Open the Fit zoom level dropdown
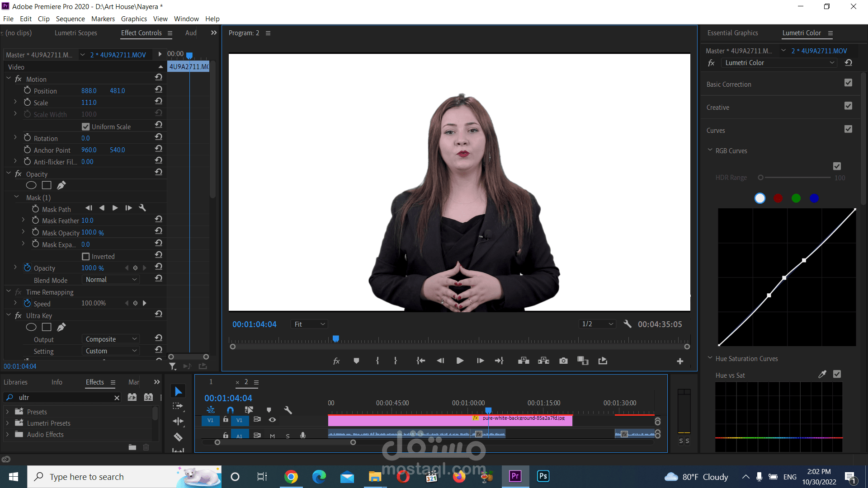Viewport: 868px width, 488px height. click(x=310, y=324)
